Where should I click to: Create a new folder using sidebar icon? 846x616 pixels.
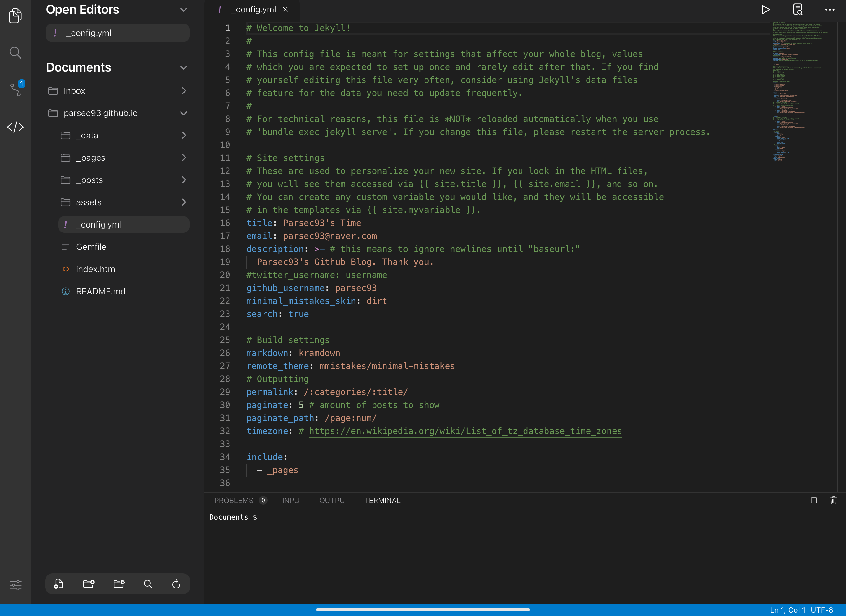click(88, 584)
